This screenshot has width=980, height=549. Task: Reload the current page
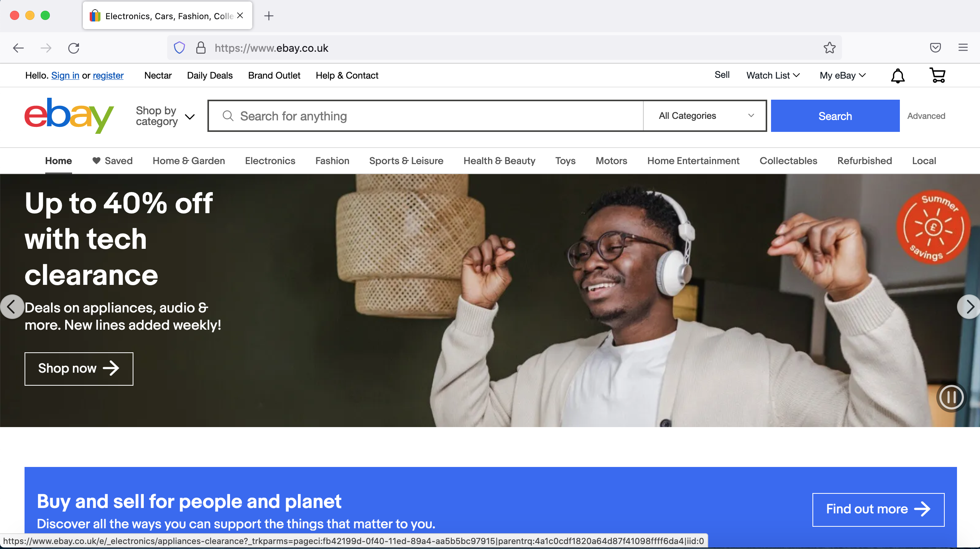click(74, 48)
